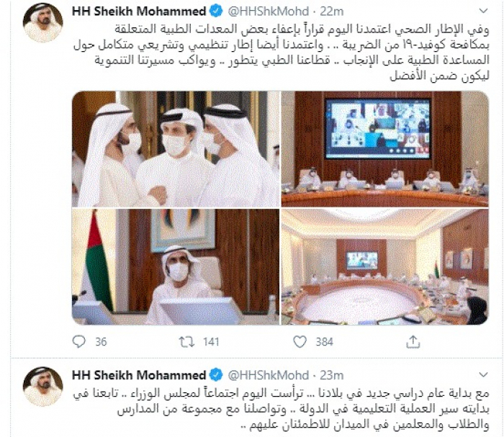
Task: Open the wide photo of the round meeting table
Action: (385, 266)
